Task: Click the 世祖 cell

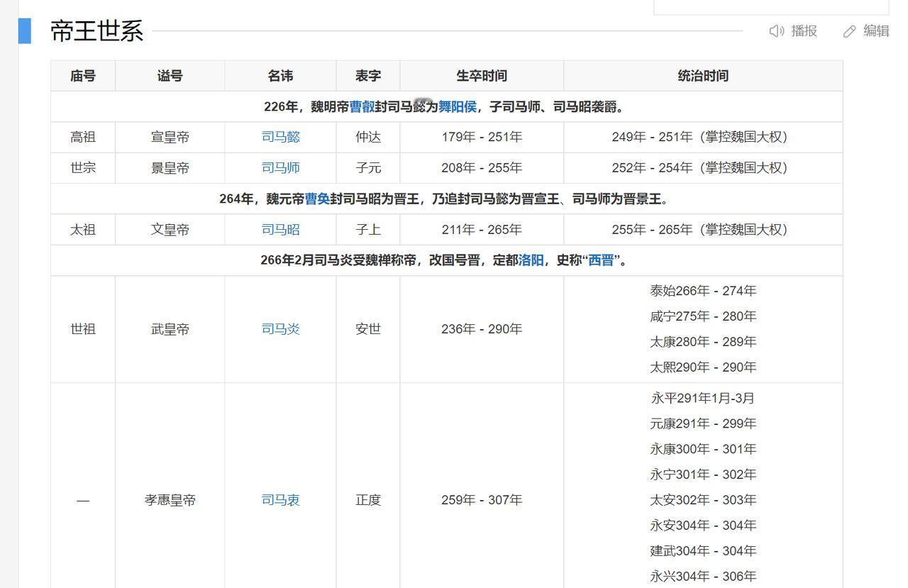Action: point(83,329)
